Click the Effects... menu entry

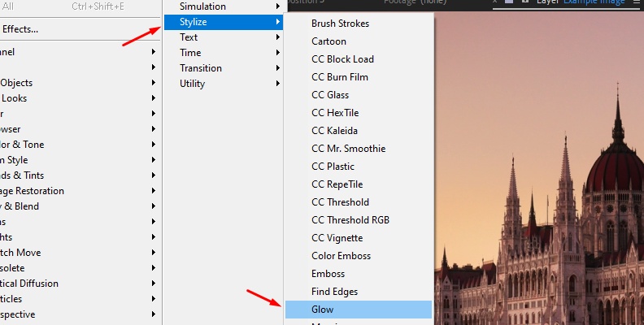click(20, 30)
